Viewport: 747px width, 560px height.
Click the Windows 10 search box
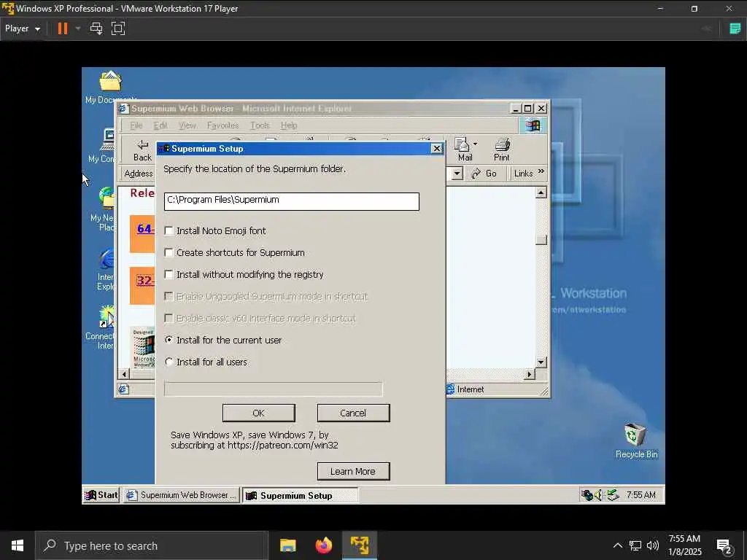tap(152, 545)
